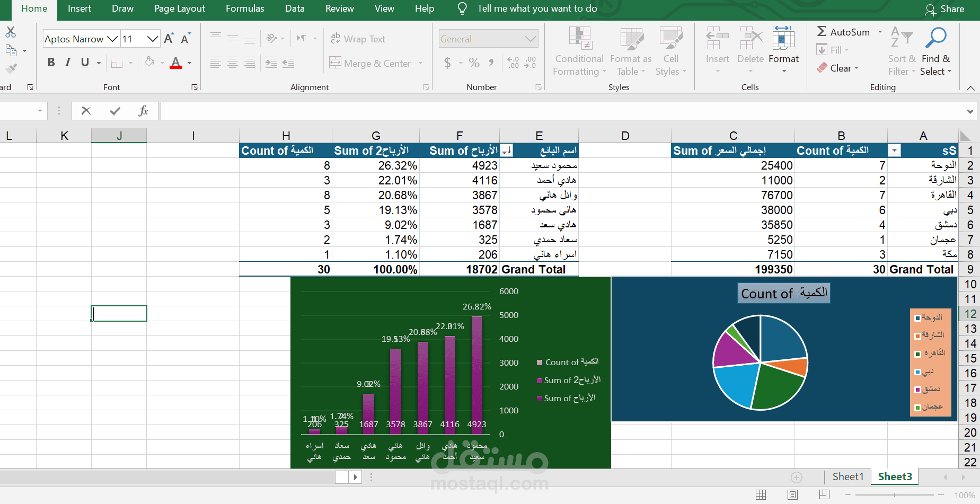980x504 pixels.
Task: Open Font Color dropdown arrow
Action: [189, 63]
